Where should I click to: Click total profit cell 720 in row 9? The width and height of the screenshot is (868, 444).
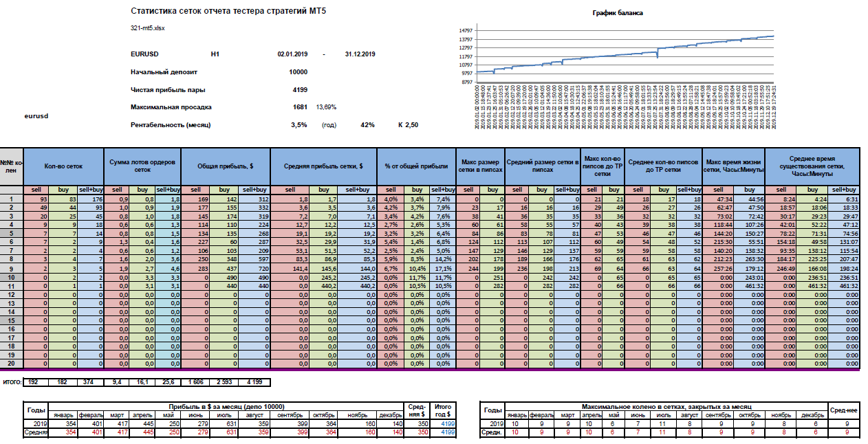[253, 267]
